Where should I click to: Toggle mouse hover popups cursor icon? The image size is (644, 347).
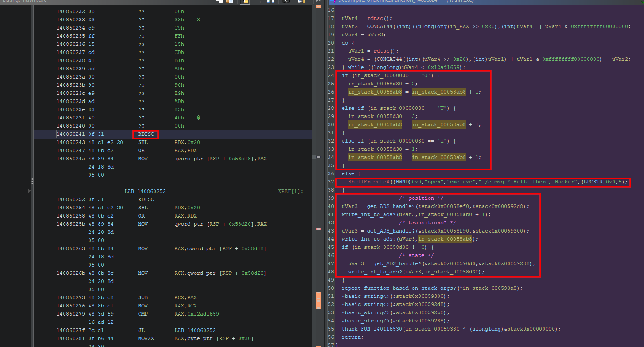(x=245, y=2)
